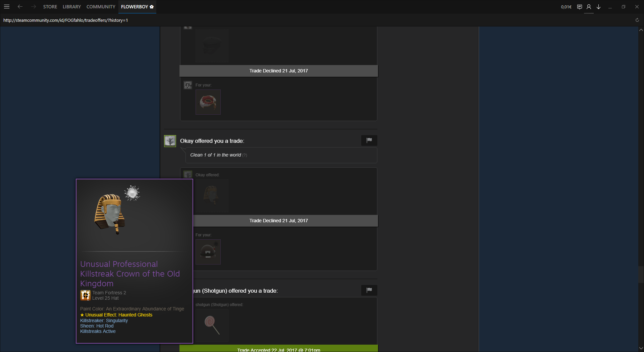Select the lollipop item offered by shotgun

tap(212, 325)
